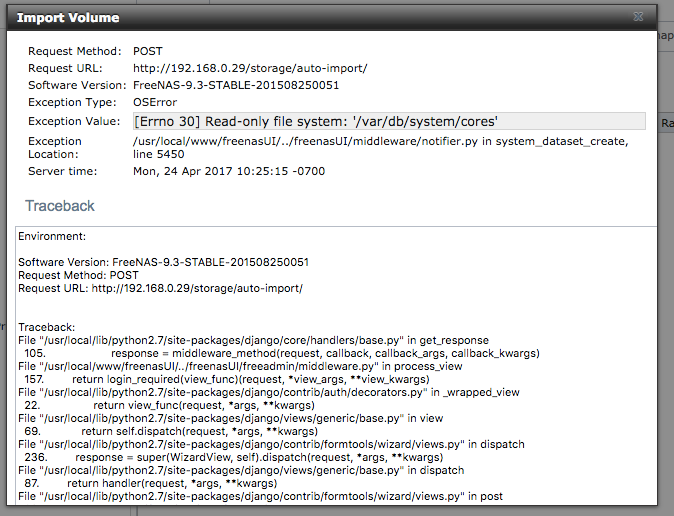Screen dimensions: 674x516
Task: Click the Exception Value label
Action: coord(75,121)
